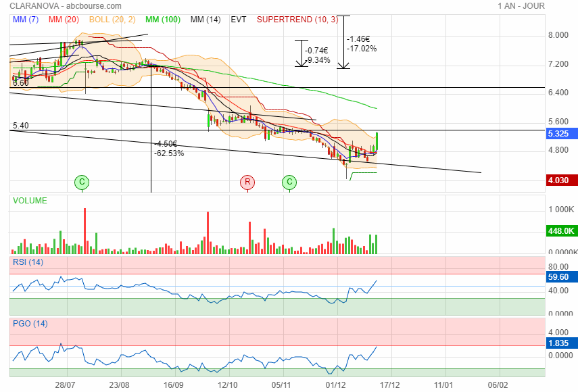
Task: Click the blue 5.325 current price tag
Action: click(561, 134)
